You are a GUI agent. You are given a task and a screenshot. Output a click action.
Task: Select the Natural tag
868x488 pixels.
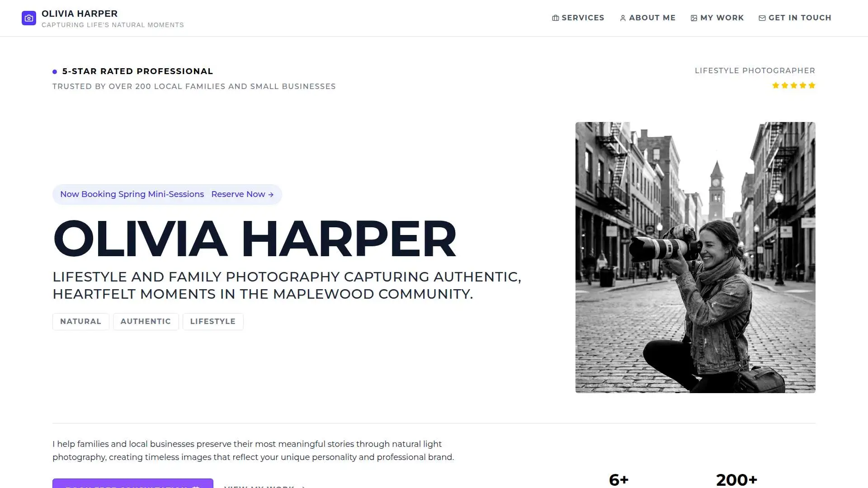80,321
